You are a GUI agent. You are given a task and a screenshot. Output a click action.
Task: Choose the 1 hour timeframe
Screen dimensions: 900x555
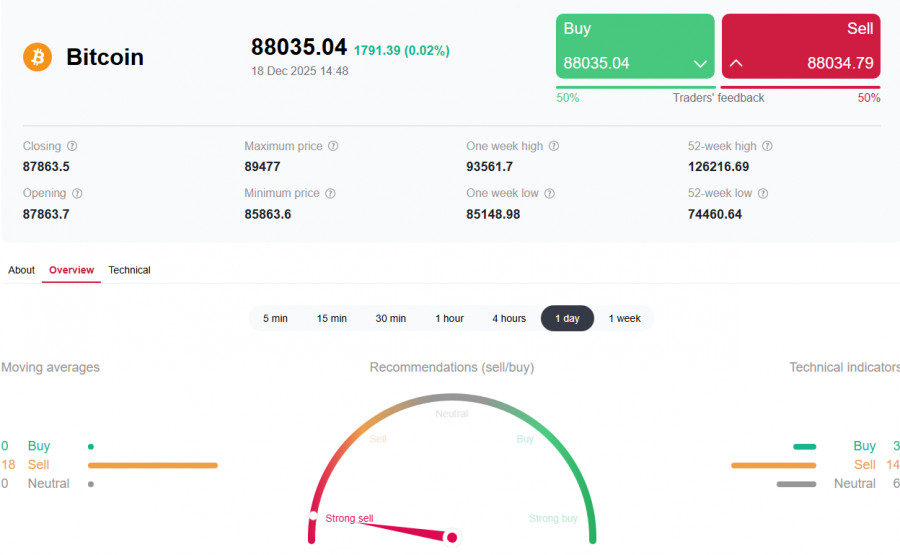coord(449,318)
